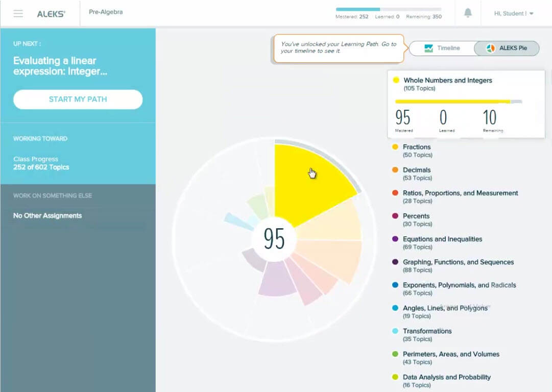Open Ratios, Proportions, and Measurement category
This screenshot has height=392, width=552.
pos(460,197)
